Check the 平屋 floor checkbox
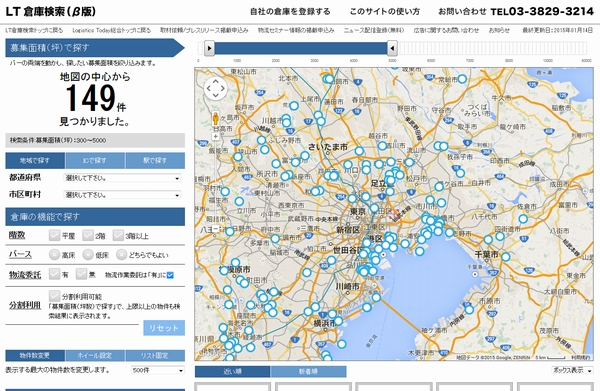Viewport: 600px width, 391px height. point(54,235)
